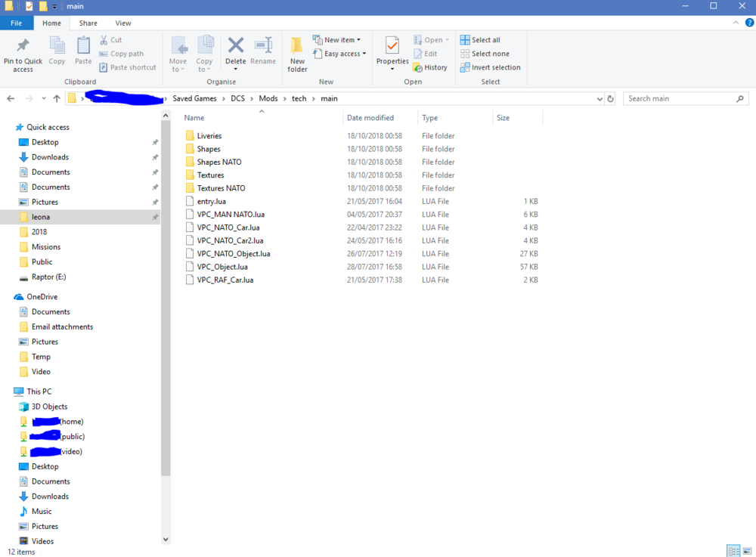Click tech in the address breadcrumb
The height and width of the screenshot is (557, 756).
[x=299, y=98]
